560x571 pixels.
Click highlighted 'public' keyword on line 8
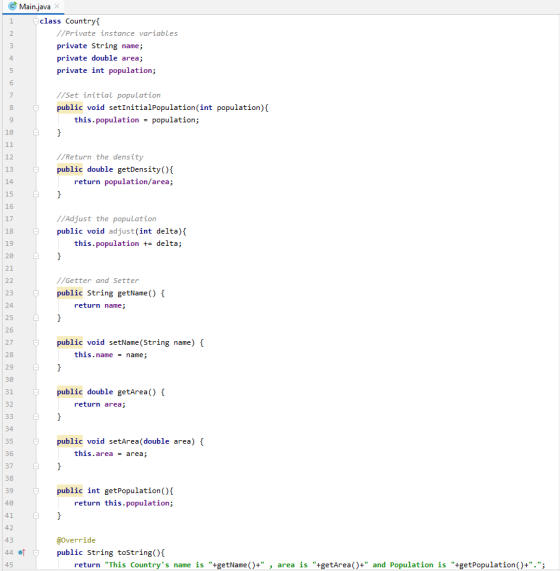pyautogui.click(x=70, y=107)
